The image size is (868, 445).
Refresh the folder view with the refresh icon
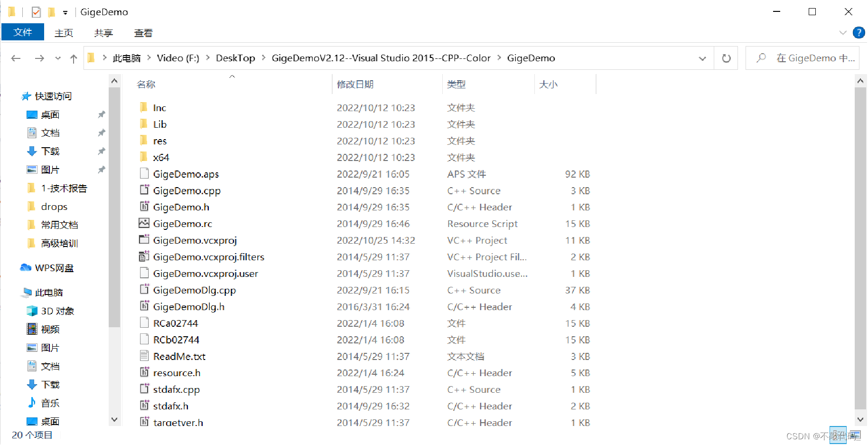(x=726, y=58)
